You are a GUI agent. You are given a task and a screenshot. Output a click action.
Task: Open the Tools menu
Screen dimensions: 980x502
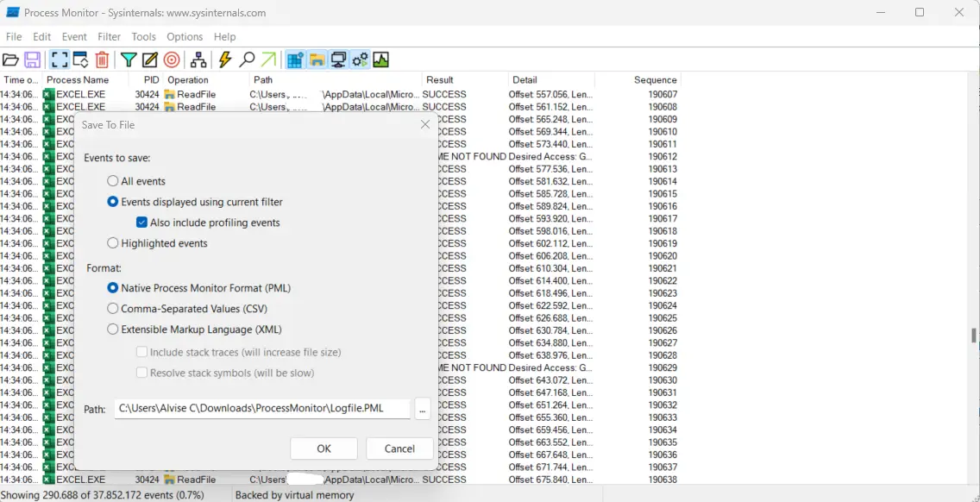click(x=143, y=37)
